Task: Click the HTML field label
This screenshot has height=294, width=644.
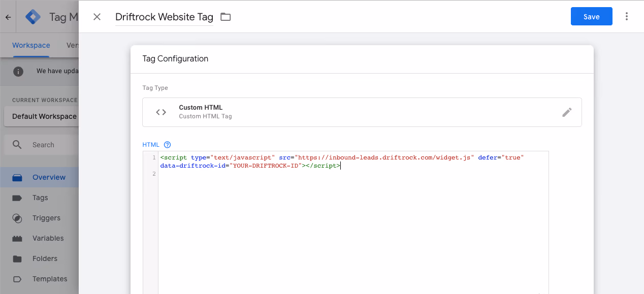Action: click(x=151, y=145)
